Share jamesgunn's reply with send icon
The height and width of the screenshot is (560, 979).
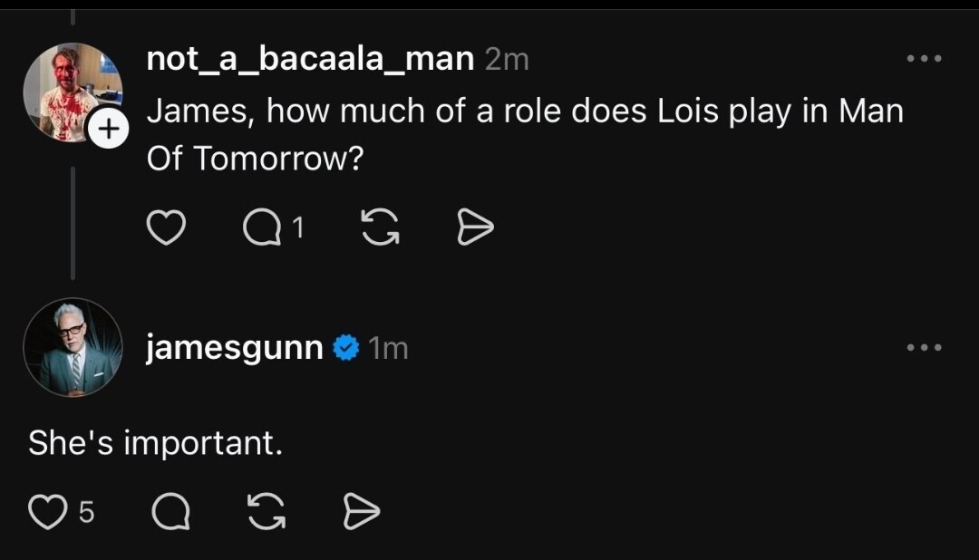click(x=361, y=513)
